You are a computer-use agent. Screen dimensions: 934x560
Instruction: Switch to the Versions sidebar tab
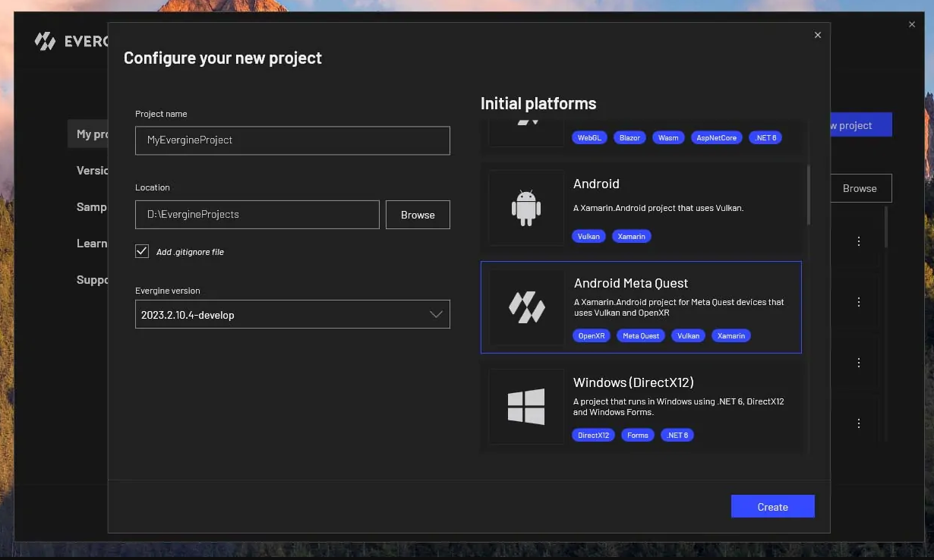pyautogui.click(x=92, y=171)
